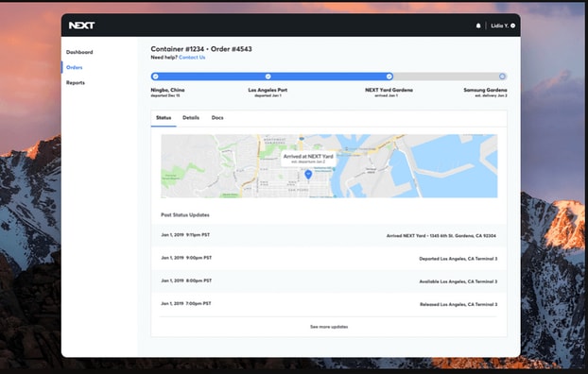This screenshot has height=374, width=588.
Task: Click Samsung Gardena label
Action: click(485, 90)
